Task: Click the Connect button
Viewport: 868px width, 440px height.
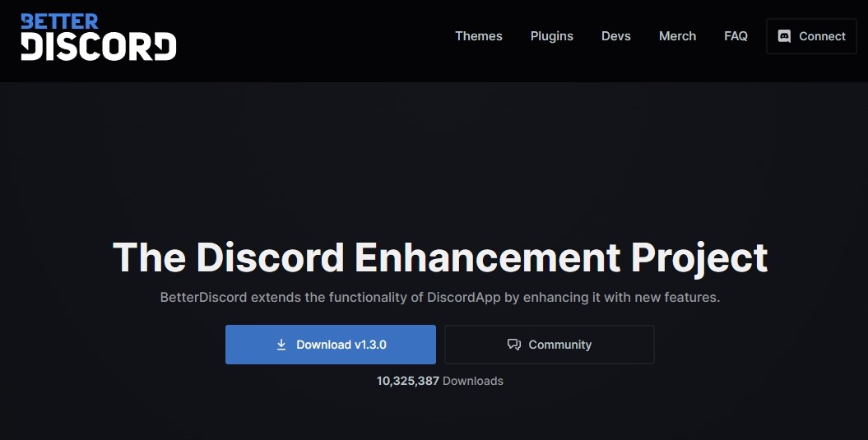Action: point(811,36)
